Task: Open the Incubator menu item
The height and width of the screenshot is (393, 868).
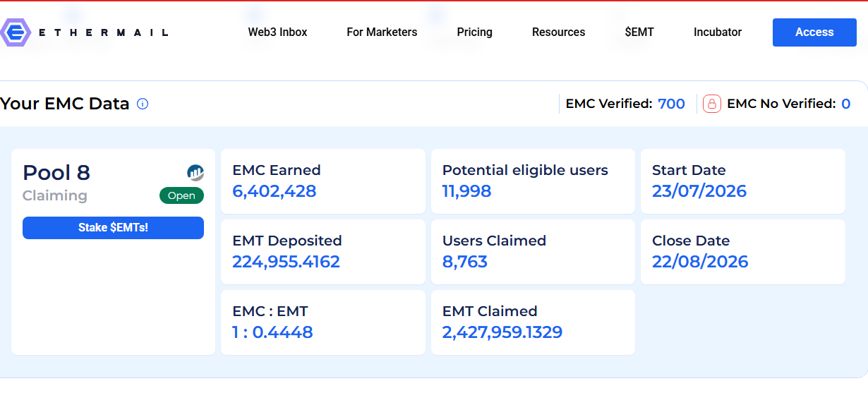Action: pyautogui.click(x=718, y=32)
